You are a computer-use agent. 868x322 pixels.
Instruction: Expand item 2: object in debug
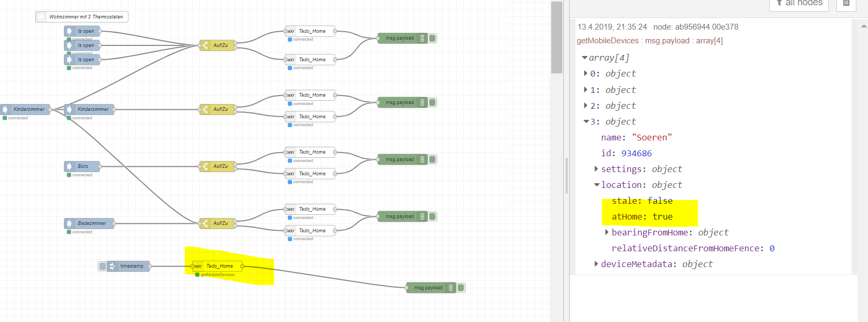tap(586, 106)
